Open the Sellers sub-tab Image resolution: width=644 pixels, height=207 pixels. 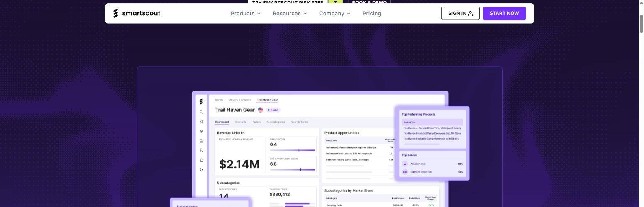pyautogui.click(x=257, y=122)
